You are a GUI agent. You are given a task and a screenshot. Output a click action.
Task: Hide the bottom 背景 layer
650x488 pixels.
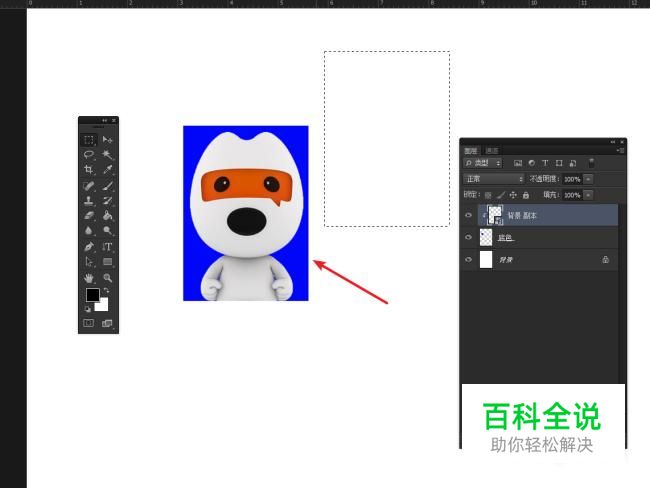[468, 260]
